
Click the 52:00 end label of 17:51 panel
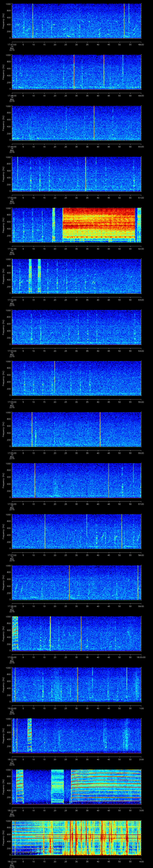coord(141,249)
